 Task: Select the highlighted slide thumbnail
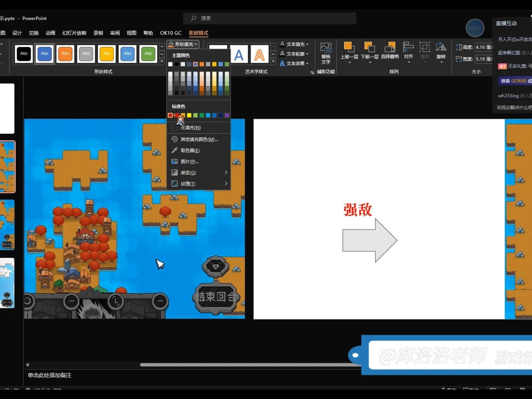click(x=7, y=167)
